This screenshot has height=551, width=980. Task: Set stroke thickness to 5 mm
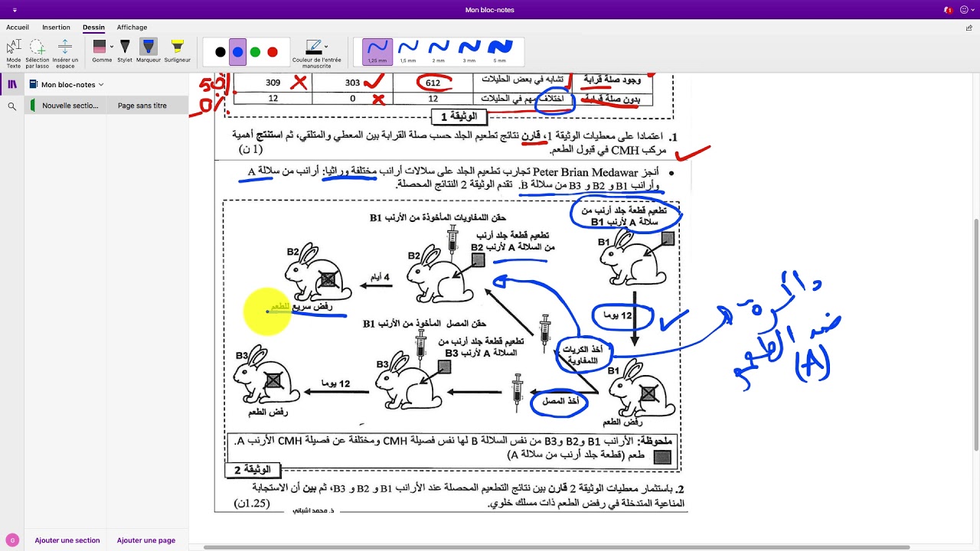[500, 51]
